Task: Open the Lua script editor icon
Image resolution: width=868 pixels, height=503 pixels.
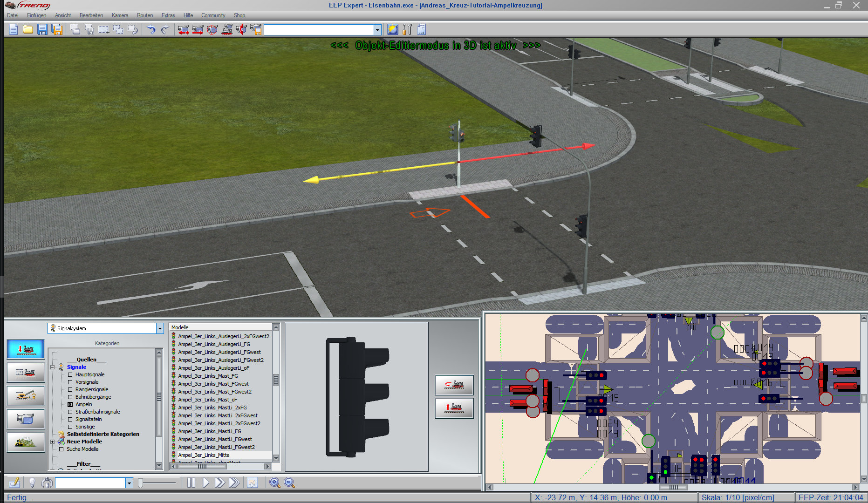Action: pos(421,30)
